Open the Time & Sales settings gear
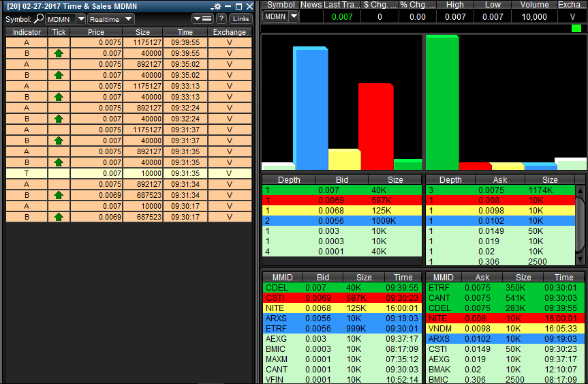The image size is (588, 384). pos(217,6)
